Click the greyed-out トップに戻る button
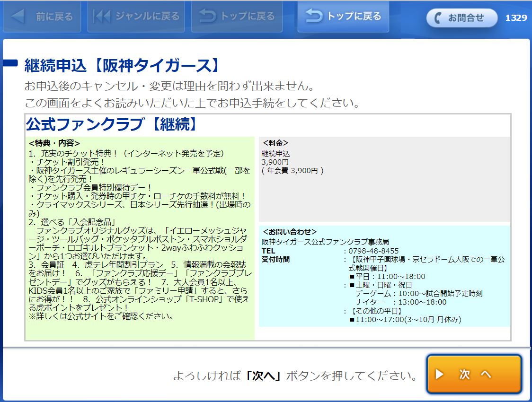This screenshot has width=532, height=402. [237, 17]
